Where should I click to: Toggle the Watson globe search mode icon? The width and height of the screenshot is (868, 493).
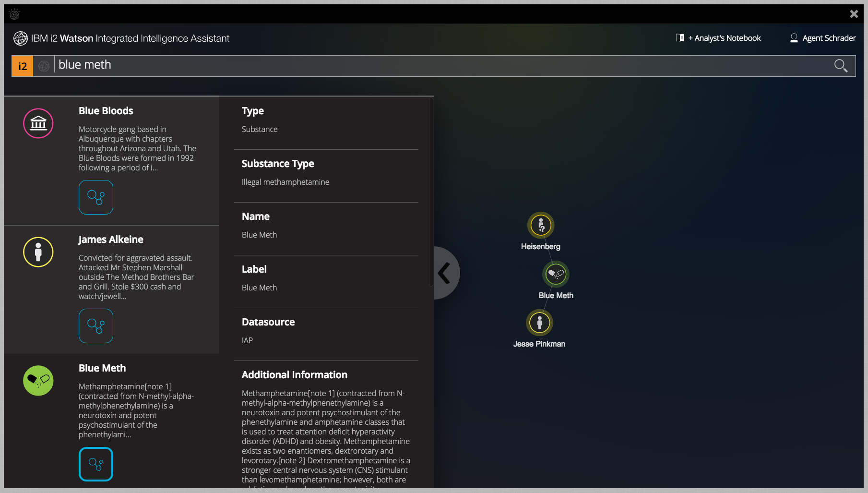[44, 66]
